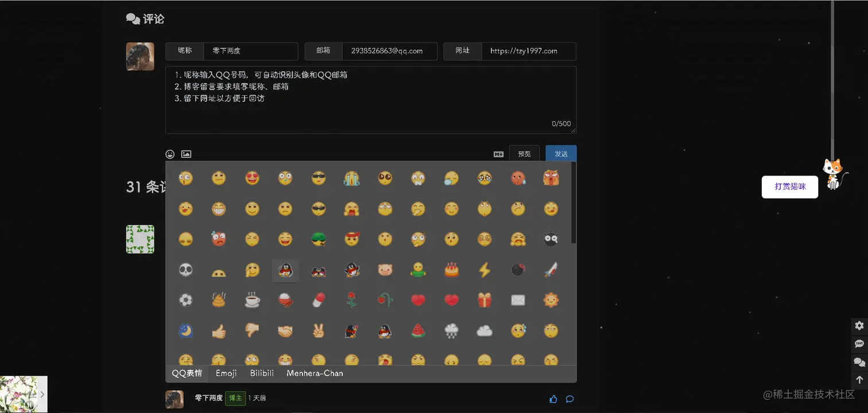Click the 打赏猫咪 reward button
868x413 pixels.
(790, 187)
